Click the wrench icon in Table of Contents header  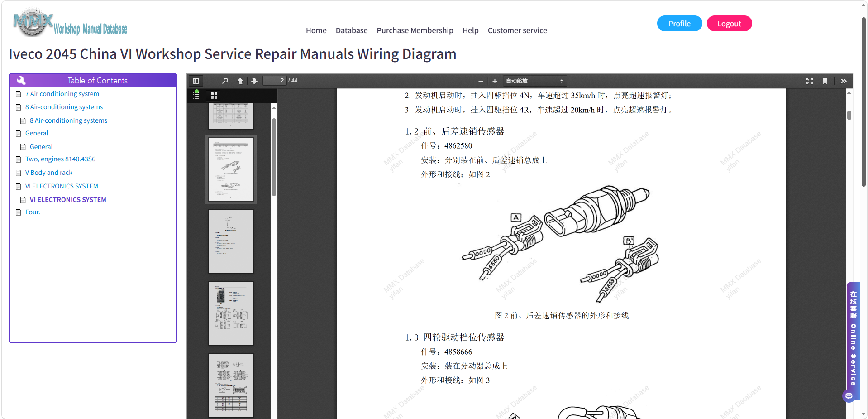[x=21, y=81]
